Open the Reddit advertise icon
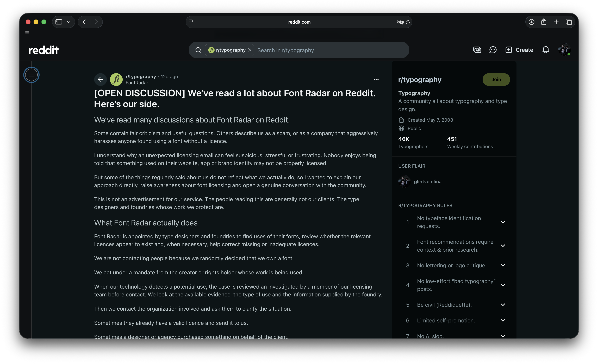 tap(477, 50)
